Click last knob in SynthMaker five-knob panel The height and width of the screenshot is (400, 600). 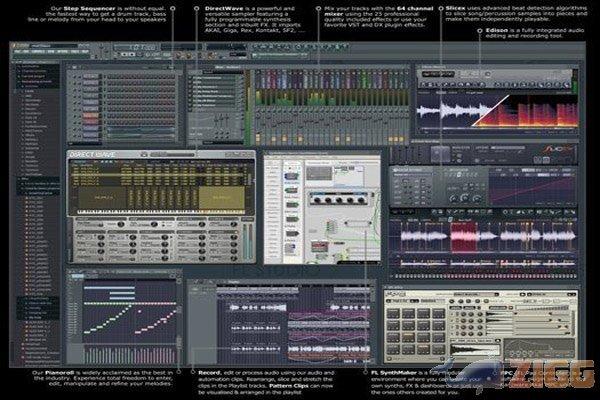click(x=361, y=200)
